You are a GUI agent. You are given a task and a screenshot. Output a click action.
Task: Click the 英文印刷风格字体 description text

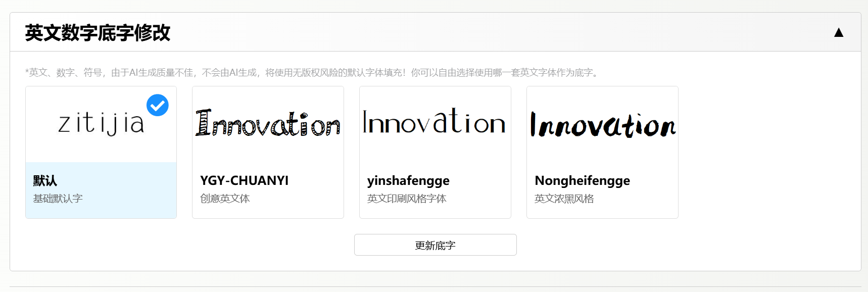pyautogui.click(x=407, y=199)
